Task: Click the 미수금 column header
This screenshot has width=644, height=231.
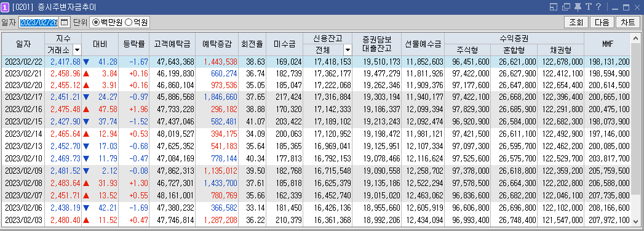Action: tap(285, 44)
